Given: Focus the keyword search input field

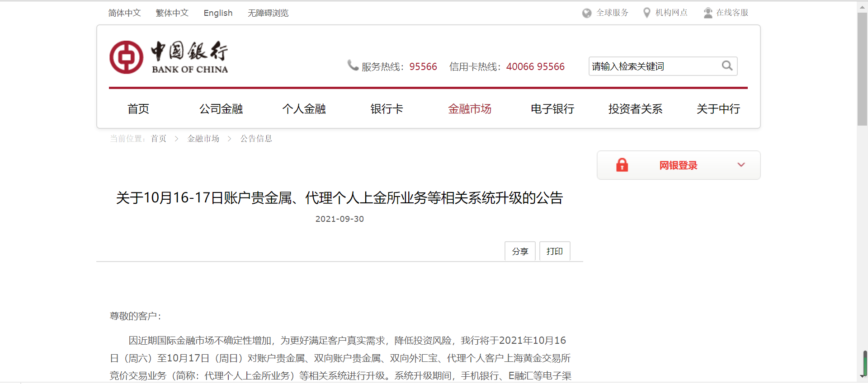Looking at the screenshot, I should point(653,66).
